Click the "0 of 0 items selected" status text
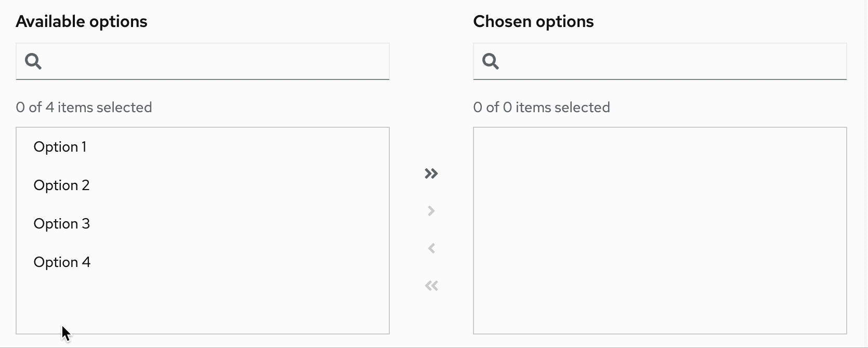 (542, 108)
